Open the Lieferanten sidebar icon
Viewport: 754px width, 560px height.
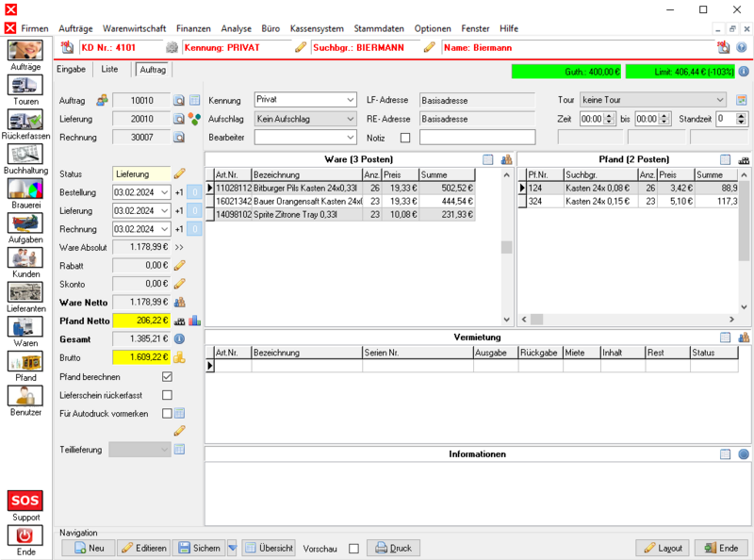click(x=25, y=292)
